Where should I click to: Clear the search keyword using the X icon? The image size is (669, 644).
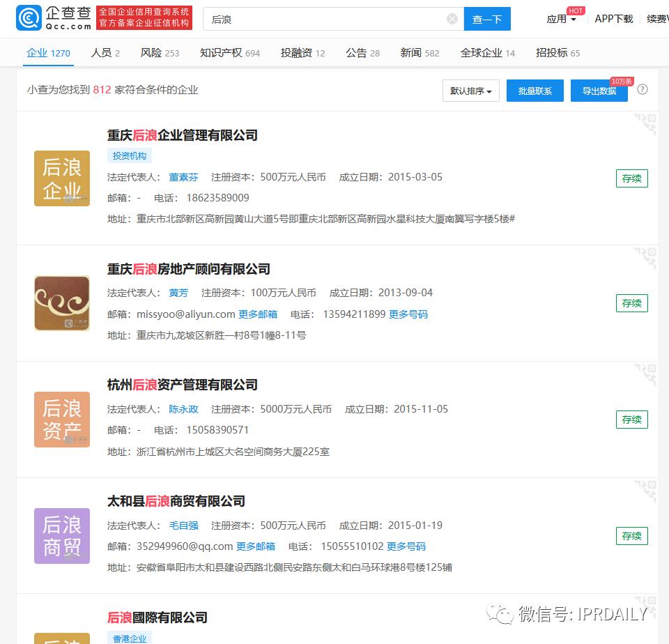(452, 18)
